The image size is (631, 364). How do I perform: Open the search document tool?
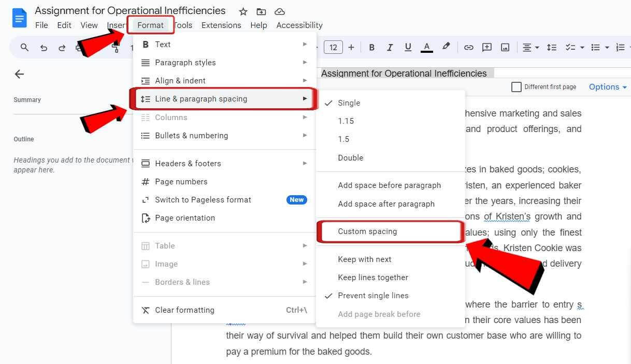click(24, 47)
